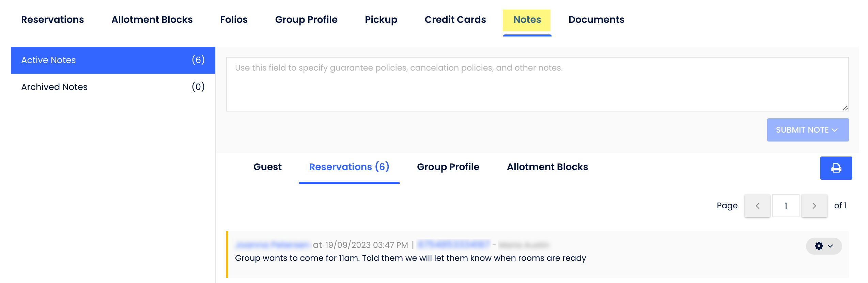Show Archived Notes list
Screen dimensions: 868x283
pos(113,87)
